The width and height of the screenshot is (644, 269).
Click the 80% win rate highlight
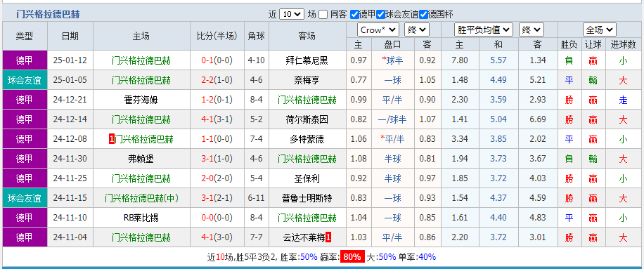pyautogui.click(x=352, y=257)
